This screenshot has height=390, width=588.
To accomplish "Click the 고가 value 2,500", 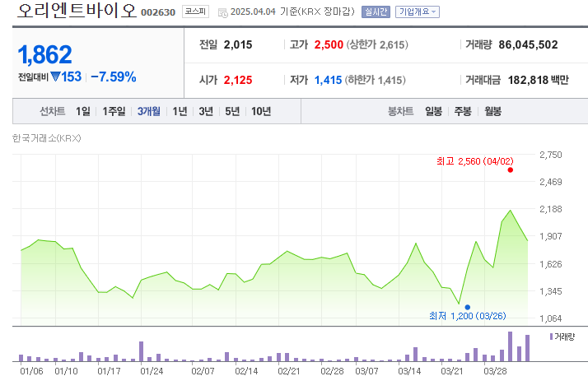I will point(329,45).
